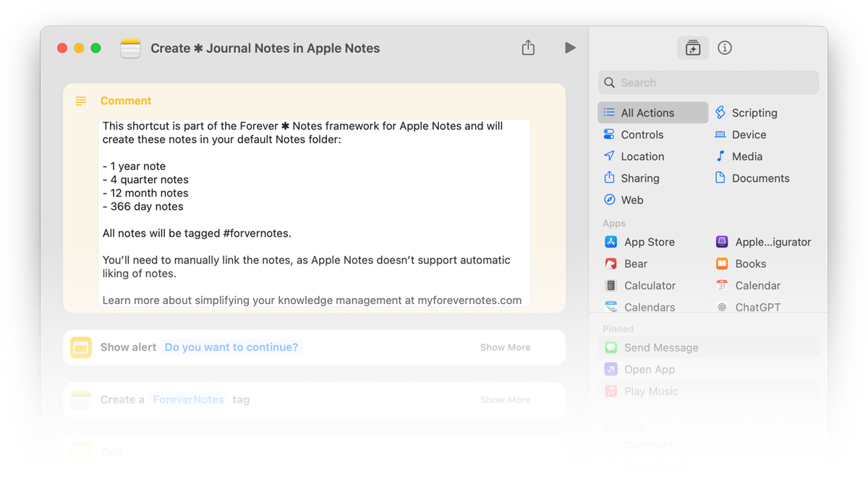
Task: Expand Show More on Create tag action
Action: click(x=506, y=399)
